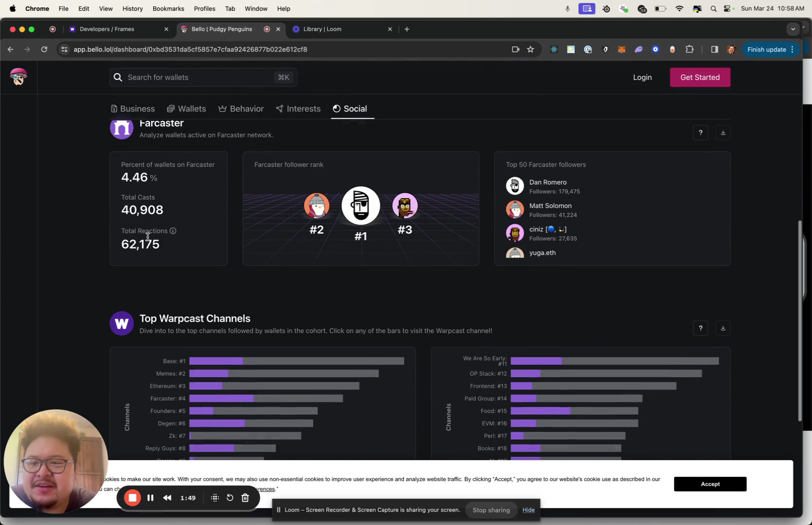812x525 pixels.
Task: Click Hide link in sharing bar
Action: coord(529,510)
